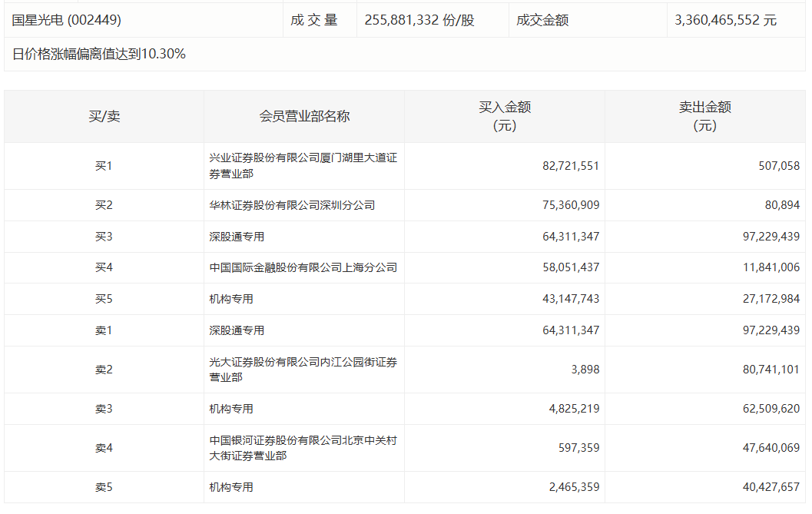Click buy amount 75,360,909
The image size is (812, 514).
click(x=571, y=205)
